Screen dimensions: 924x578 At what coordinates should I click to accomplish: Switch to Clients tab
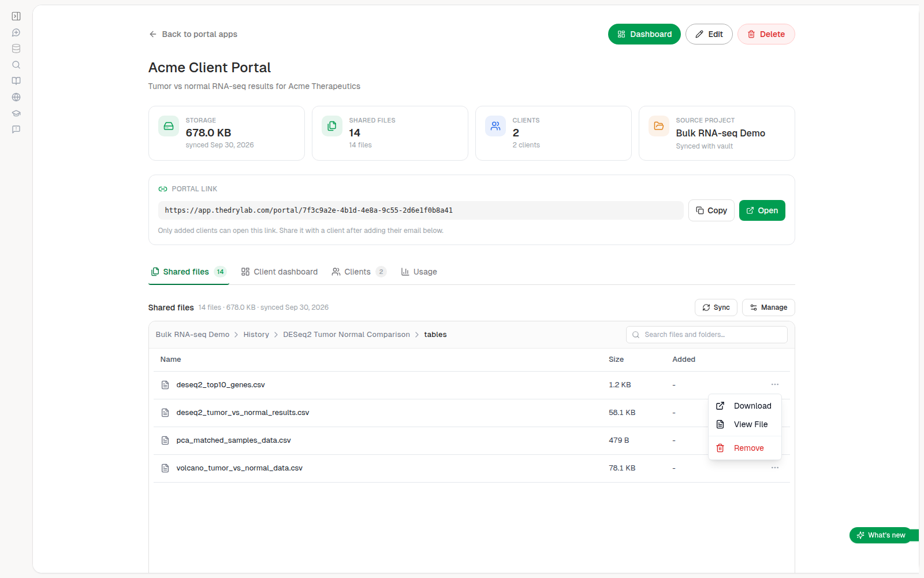(359, 272)
